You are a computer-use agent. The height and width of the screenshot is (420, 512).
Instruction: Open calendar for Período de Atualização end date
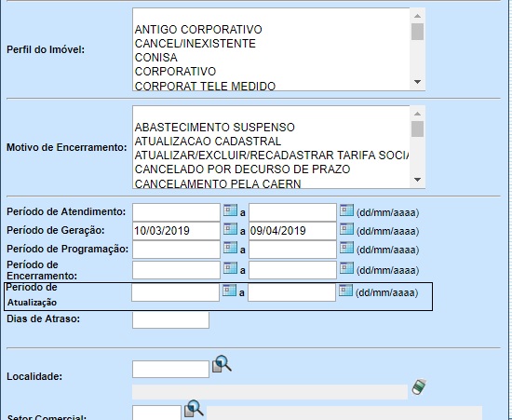click(345, 290)
